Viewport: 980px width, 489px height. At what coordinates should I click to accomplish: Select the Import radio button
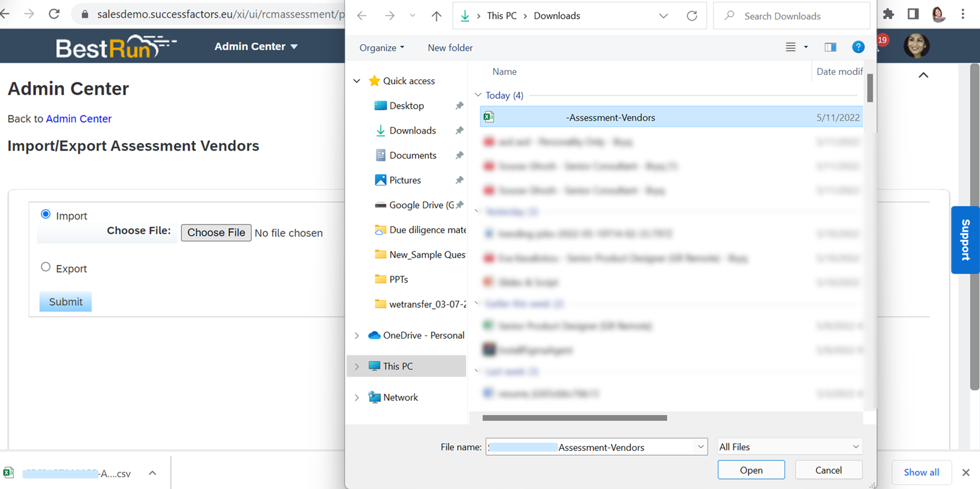pos(46,214)
